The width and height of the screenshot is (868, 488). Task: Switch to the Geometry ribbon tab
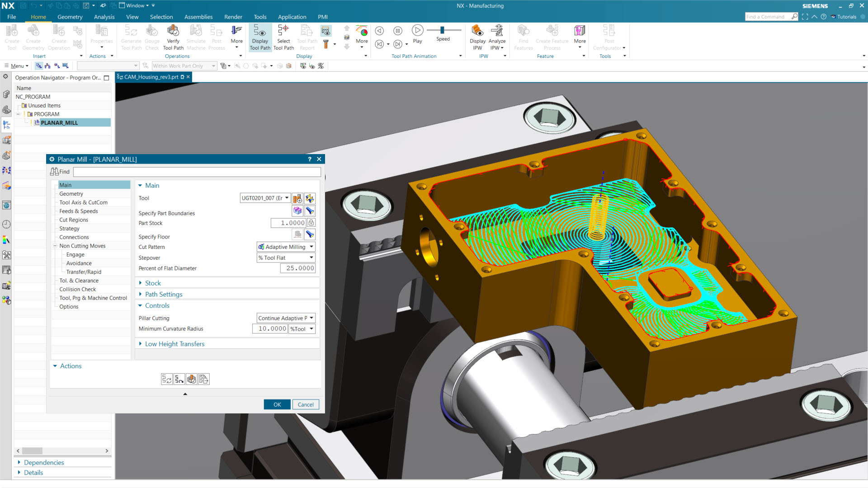pos(70,17)
